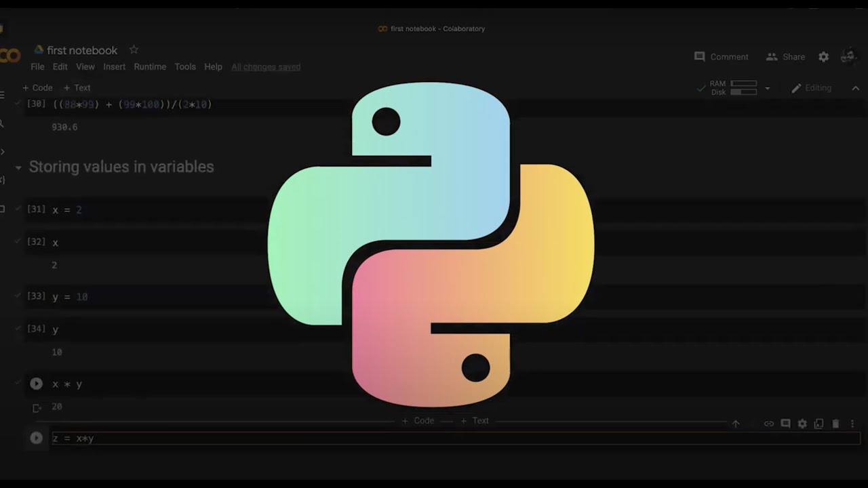Open the RAM and Disk dropdown arrow

[767, 88]
